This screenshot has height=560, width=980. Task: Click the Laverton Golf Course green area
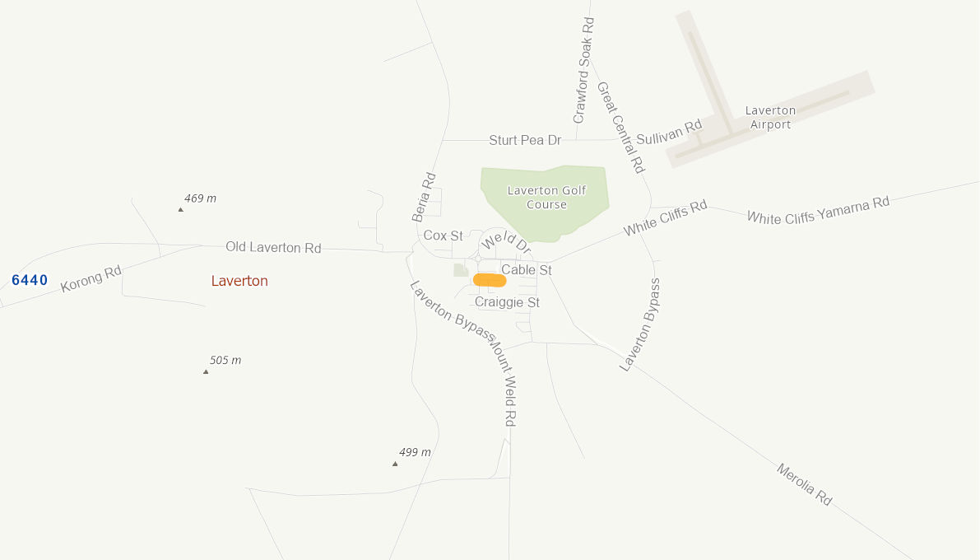(544, 202)
